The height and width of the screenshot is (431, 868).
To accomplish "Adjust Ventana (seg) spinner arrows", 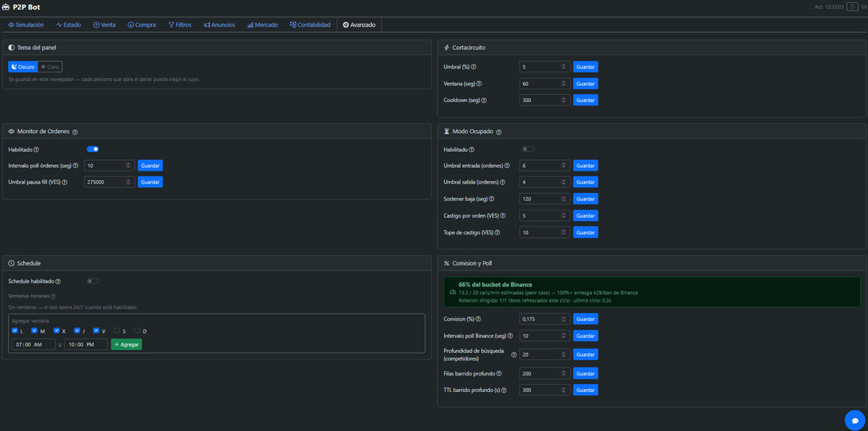I will pos(563,84).
